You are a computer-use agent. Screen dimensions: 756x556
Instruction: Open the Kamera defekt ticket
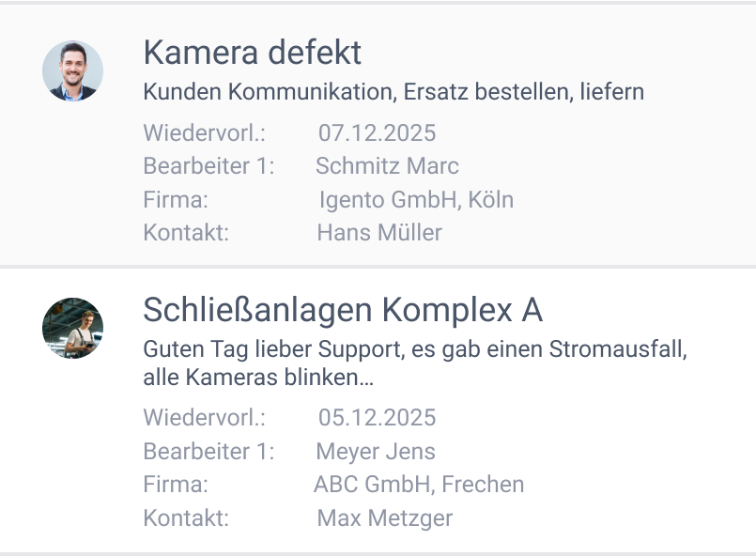[252, 54]
